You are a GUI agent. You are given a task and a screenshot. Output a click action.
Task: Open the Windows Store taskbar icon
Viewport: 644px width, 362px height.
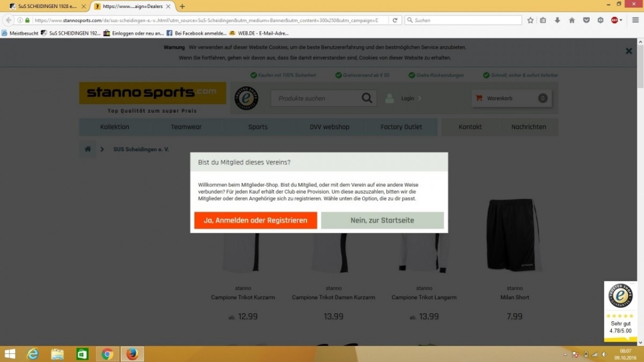click(x=82, y=354)
